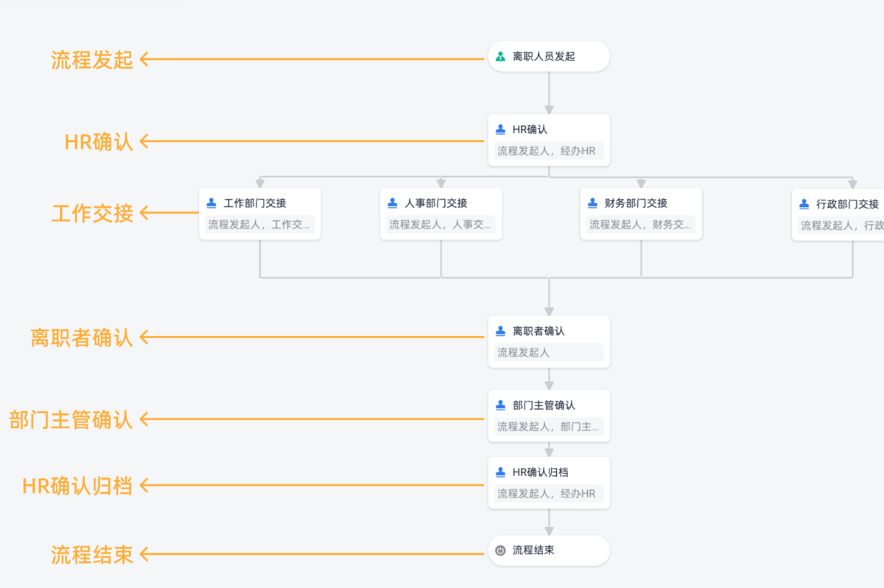Click the stamp icon on 行政部门交接
This screenshot has height=588, width=884.
(804, 204)
